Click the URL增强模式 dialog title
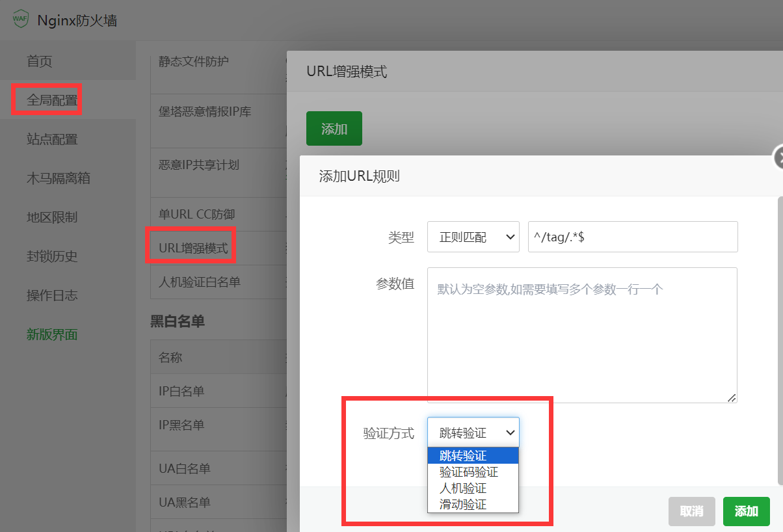The width and height of the screenshot is (783, 532). tap(347, 72)
